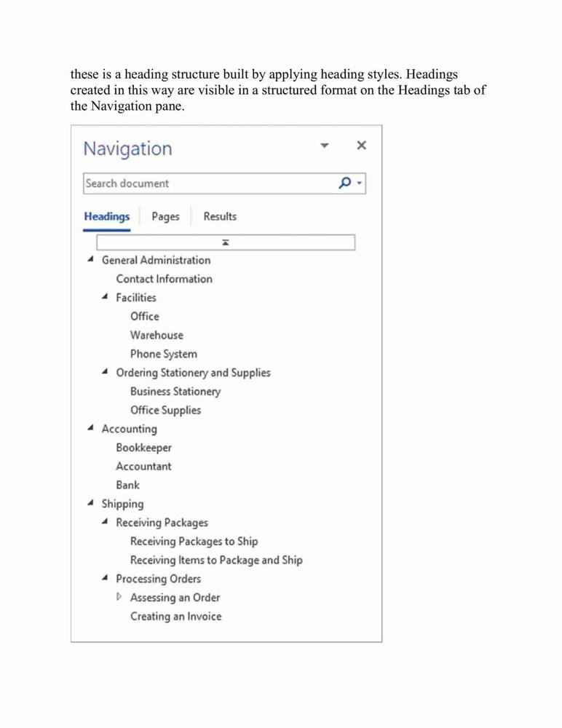Open the search options dropdown arrow
This screenshot has height=728, width=562.
(x=359, y=183)
